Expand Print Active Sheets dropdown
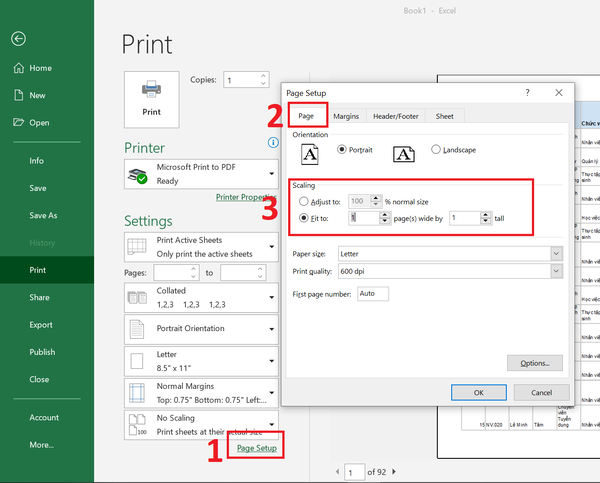 pos(201,247)
